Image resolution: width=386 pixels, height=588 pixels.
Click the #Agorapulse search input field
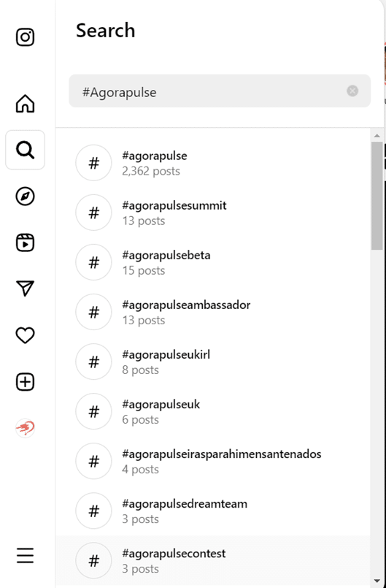220,91
